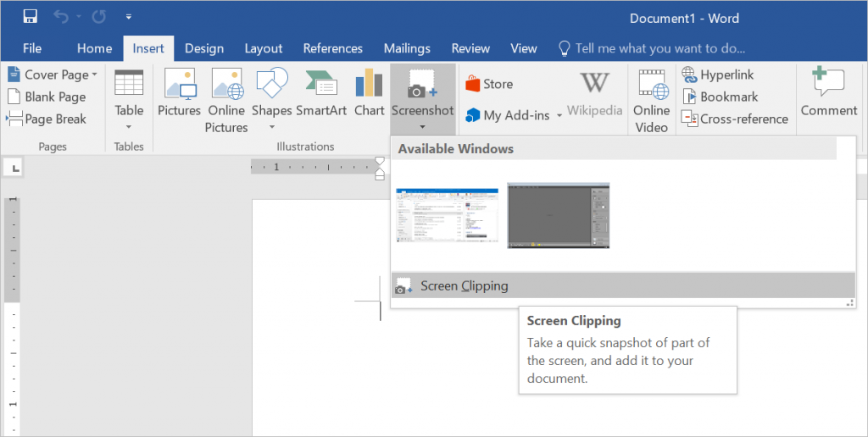Image resolution: width=868 pixels, height=437 pixels.
Task: Select the first available window thumbnail
Action: pos(448,215)
